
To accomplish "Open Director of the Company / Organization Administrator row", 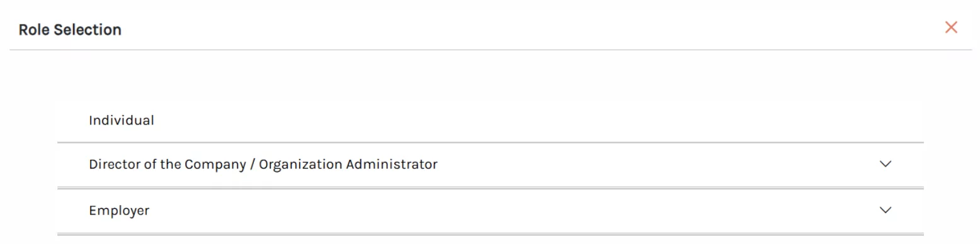I will point(490,165).
